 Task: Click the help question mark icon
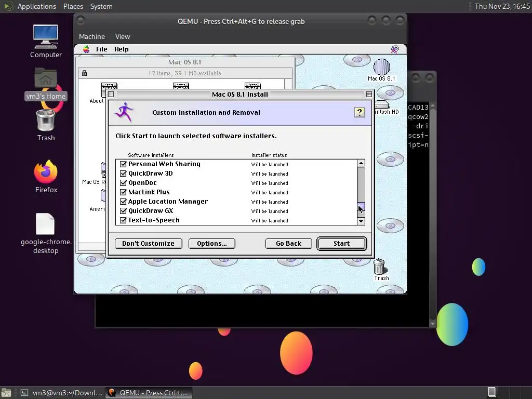point(360,112)
